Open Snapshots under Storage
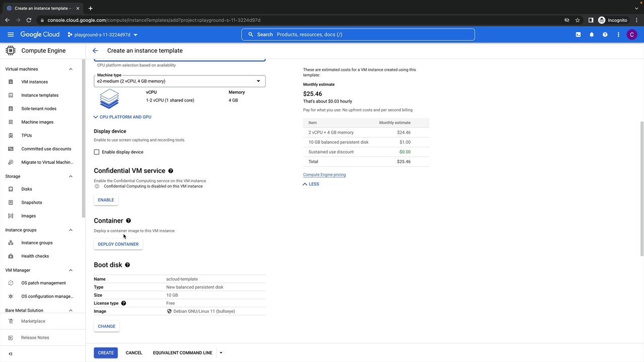This screenshot has height=362, width=644. (x=31, y=203)
